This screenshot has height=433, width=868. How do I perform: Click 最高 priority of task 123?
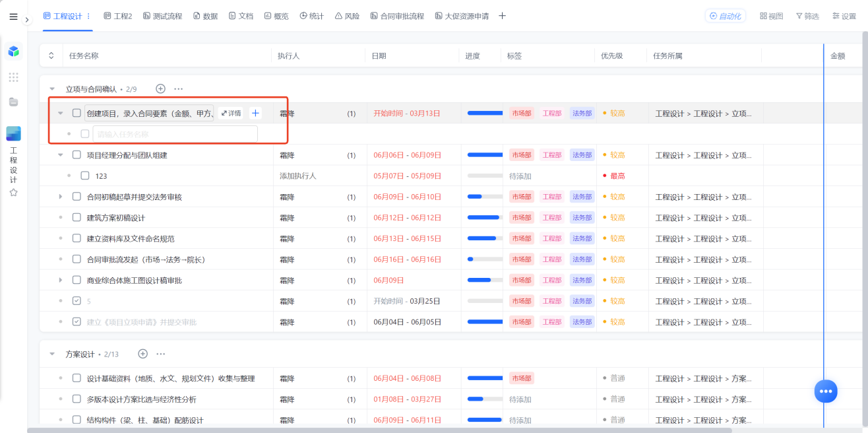(614, 176)
